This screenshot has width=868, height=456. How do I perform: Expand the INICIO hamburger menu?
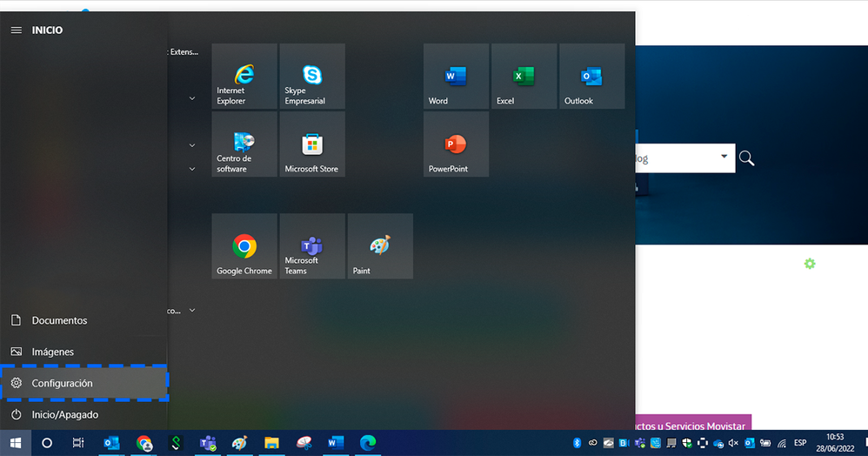(16, 30)
